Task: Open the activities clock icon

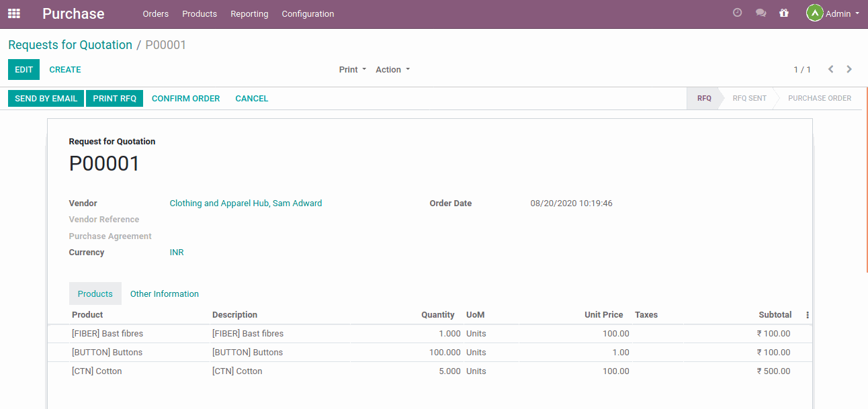Action: point(737,13)
